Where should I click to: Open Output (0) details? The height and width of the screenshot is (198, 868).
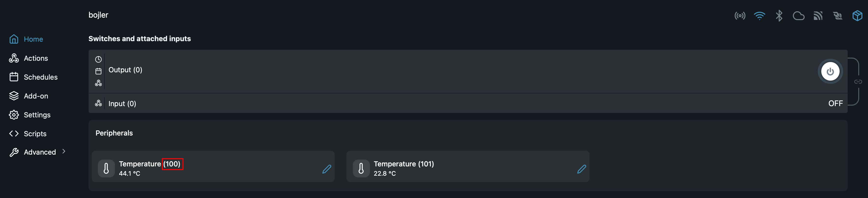click(x=125, y=70)
